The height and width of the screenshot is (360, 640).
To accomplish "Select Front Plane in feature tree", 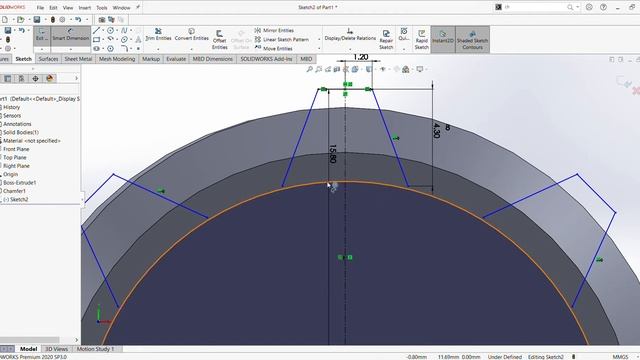I will tap(16, 149).
